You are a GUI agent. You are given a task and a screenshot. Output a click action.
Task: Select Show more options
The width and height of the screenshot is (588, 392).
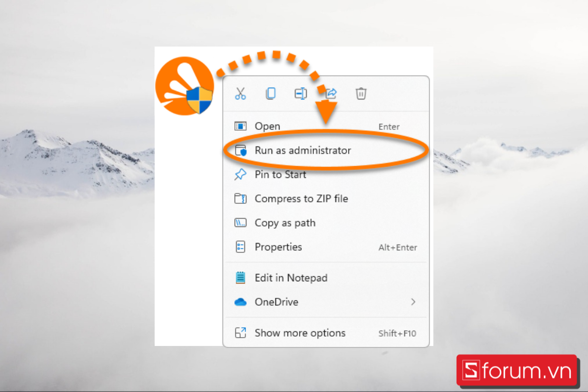[x=326, y=333]
